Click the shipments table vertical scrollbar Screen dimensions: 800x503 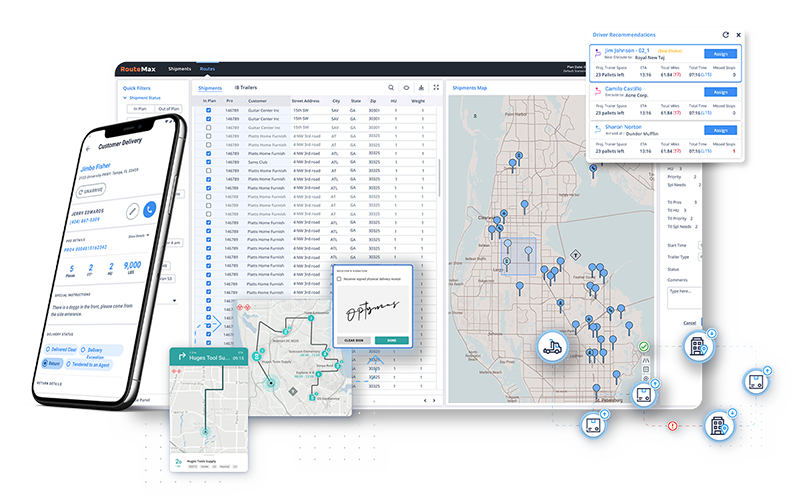pos(439,178)
